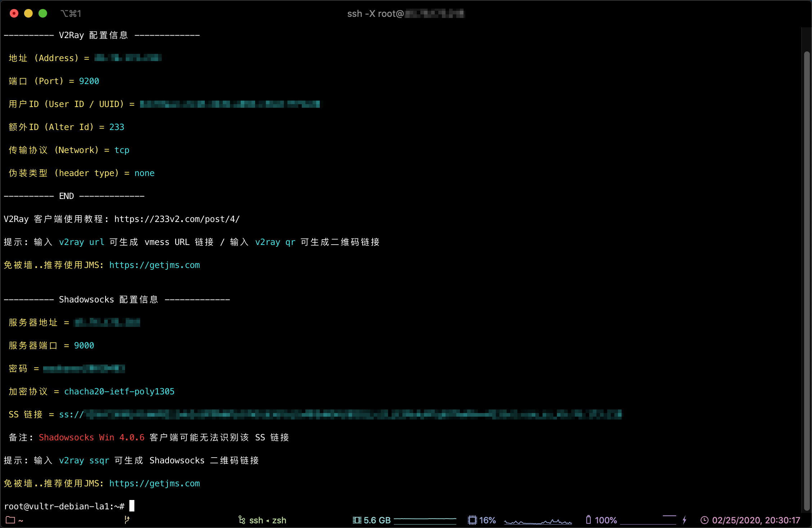The width and height of the screenshot is (812, 528).
Task: Click the 'Shadowsocks 配置信息' header line
Action: coord(117,300)
